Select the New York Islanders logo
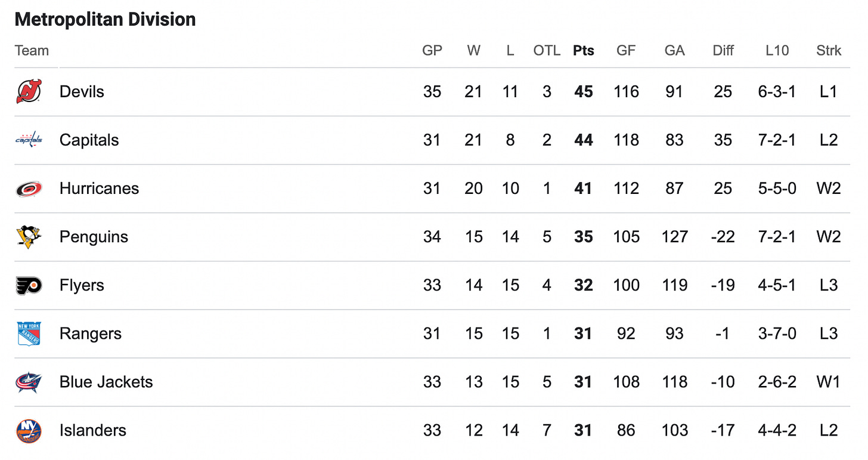Screen dimensions: 868x460 [29, 430]
